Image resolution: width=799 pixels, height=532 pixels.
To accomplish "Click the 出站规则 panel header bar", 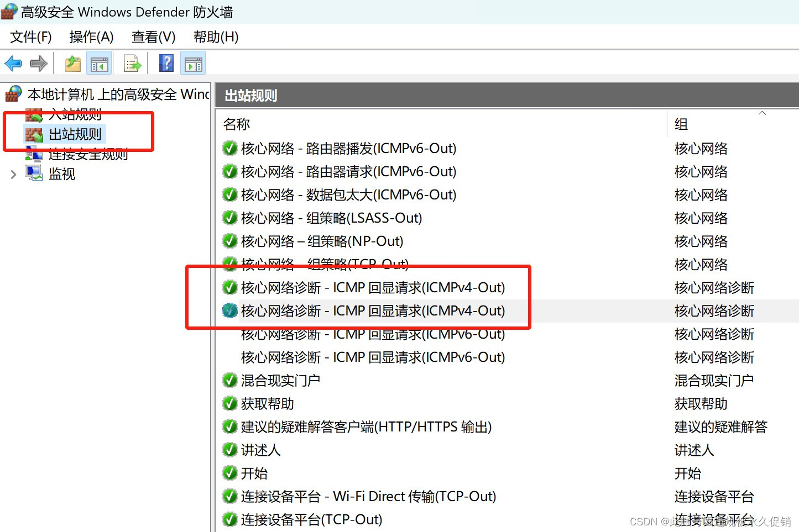I will (x=507, y=95).
